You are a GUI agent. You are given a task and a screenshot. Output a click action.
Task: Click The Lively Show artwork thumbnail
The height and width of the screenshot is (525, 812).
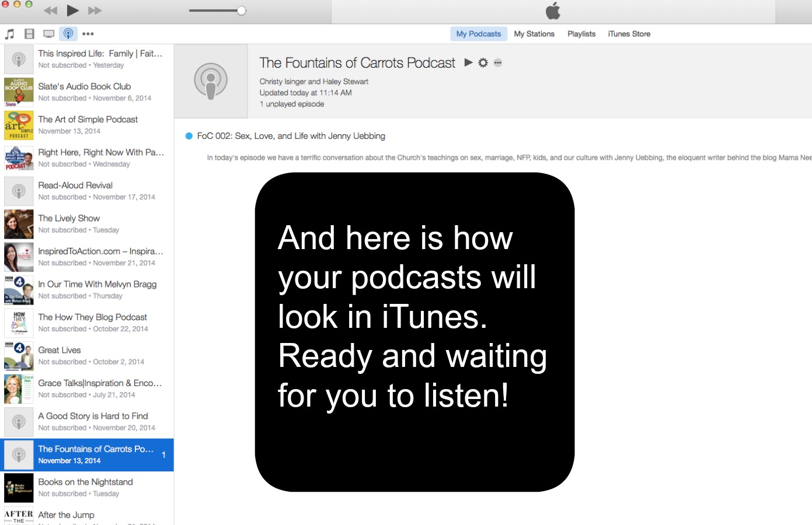click(19, 224)
